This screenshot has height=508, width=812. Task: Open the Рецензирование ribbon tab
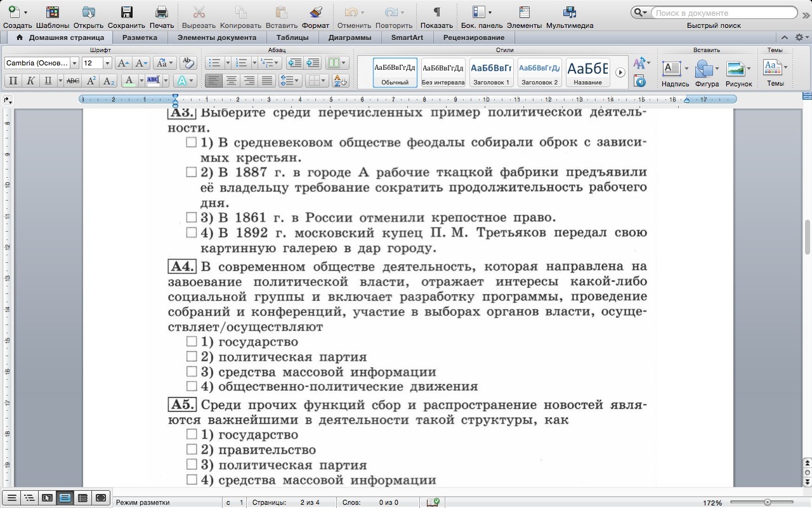473,37
